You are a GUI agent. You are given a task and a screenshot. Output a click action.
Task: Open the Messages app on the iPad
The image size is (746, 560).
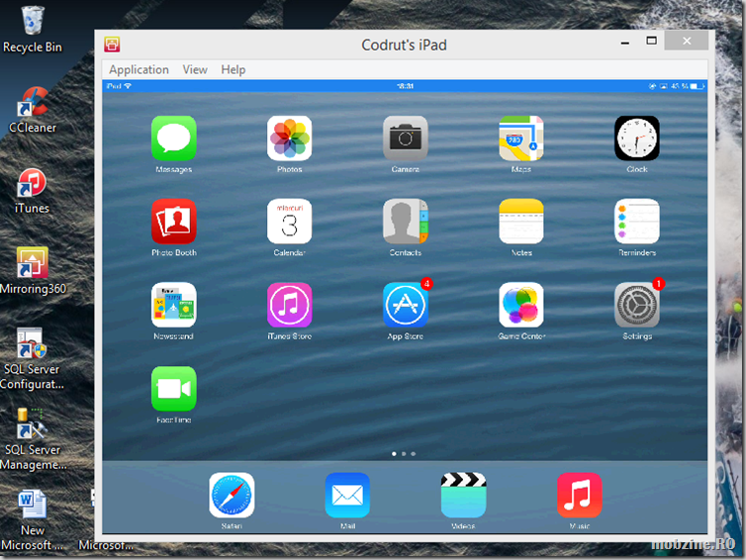(x=174, y=139)
